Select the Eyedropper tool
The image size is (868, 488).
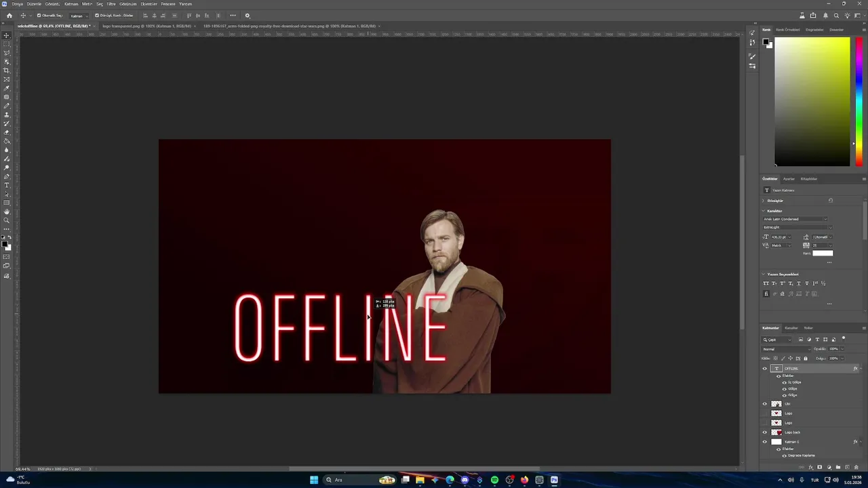click(7, 88)
